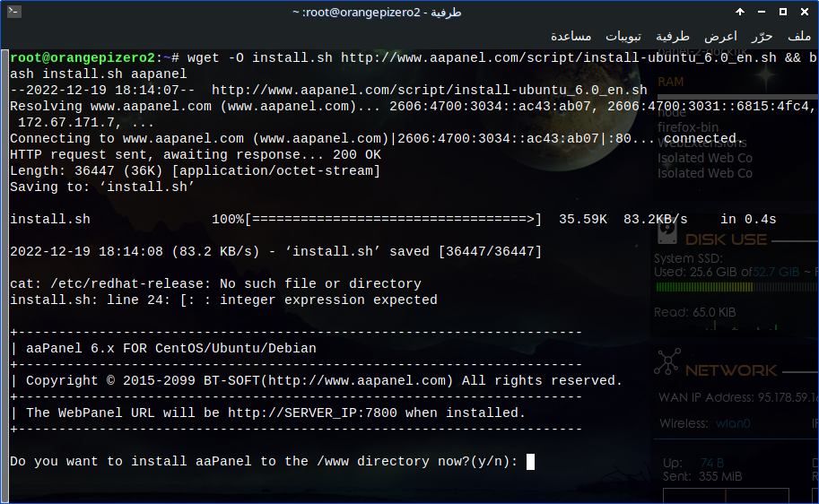The width and height of the screenshot is (819, 504).
Task: Click the 'aaPanel 6.x FOR CentOS/Ubuntu/Debian' banner line
Action: click(170, 349)
